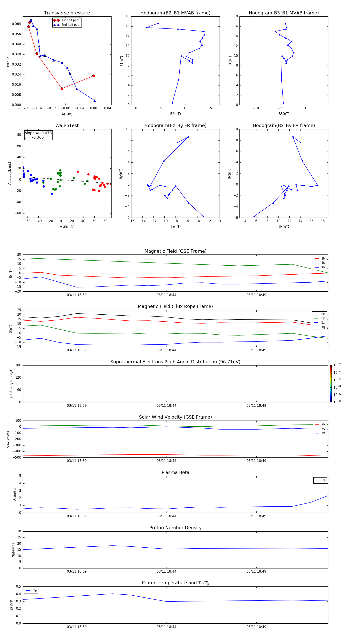Image resolution: width=351 pixels, height=644 pixels.
Task: Click the By legend entry in GSE plot
Action: (320, 263)
